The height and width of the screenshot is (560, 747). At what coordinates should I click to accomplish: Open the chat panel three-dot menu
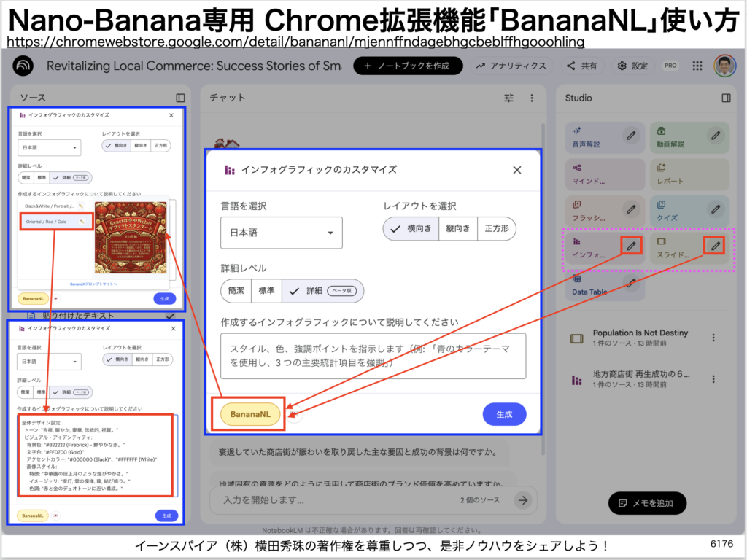tap(532, 98)
